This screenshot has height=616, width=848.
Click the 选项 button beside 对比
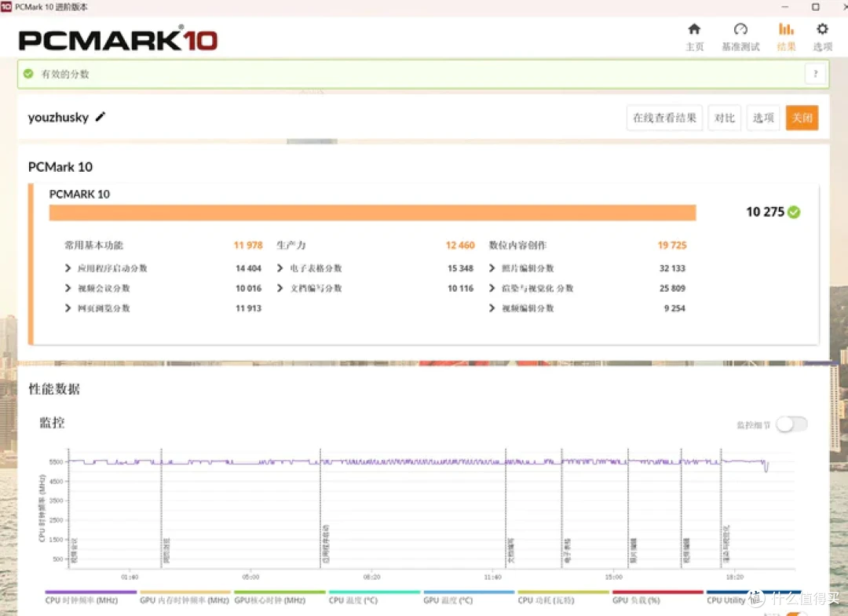(x=763, y=118)
